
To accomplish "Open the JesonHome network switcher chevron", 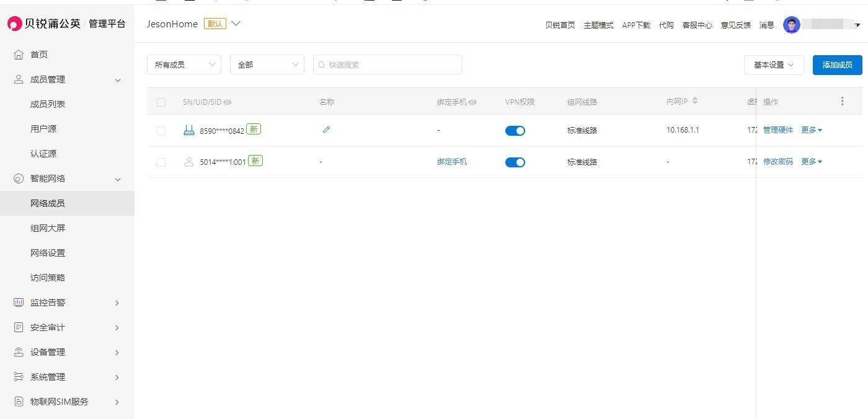I will (x=236, y=24).
